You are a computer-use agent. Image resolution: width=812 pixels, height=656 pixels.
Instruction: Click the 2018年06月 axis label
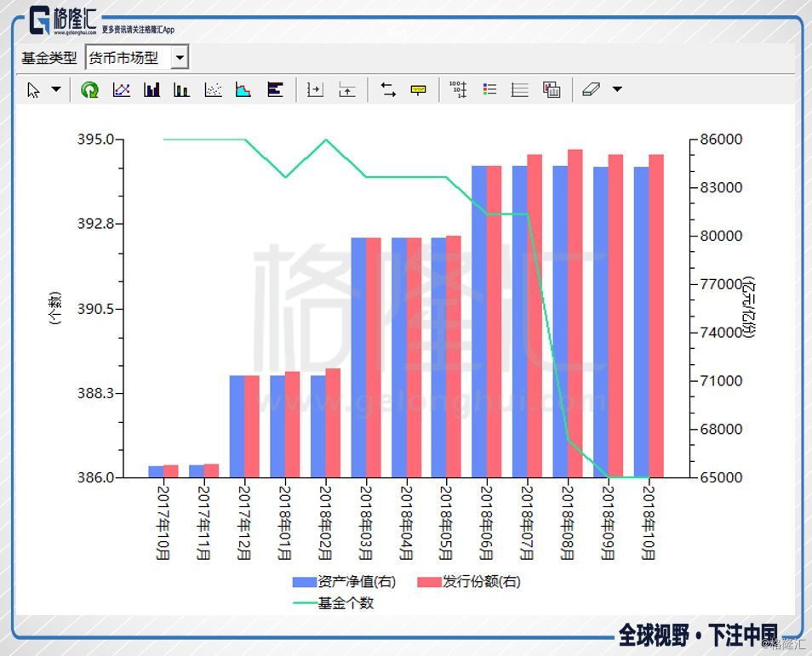pyautogui.click(x=485, y=523)
